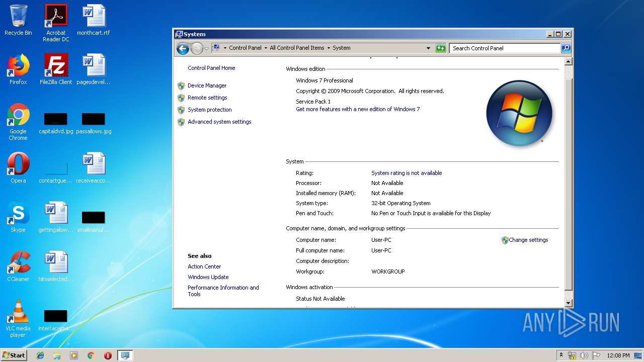Click the Control Panel breadcrumb
644x362 pixels.
tap(245, 48)
